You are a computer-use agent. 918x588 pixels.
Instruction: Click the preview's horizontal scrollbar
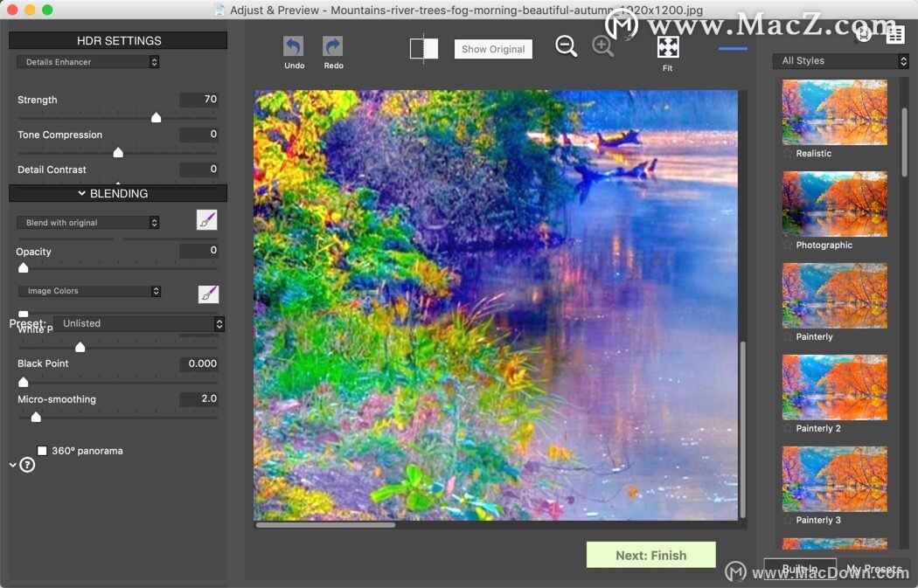point(325,525)
